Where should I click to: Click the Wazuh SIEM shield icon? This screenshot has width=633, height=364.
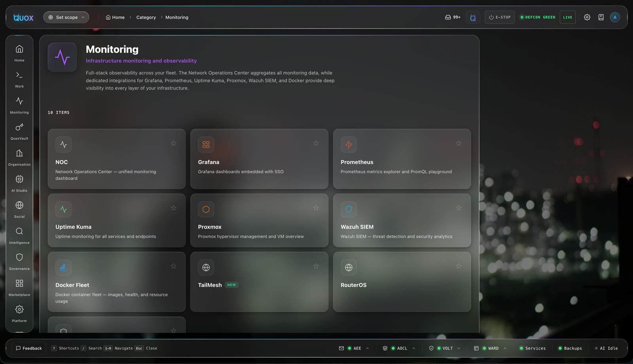tap(349, 209)
